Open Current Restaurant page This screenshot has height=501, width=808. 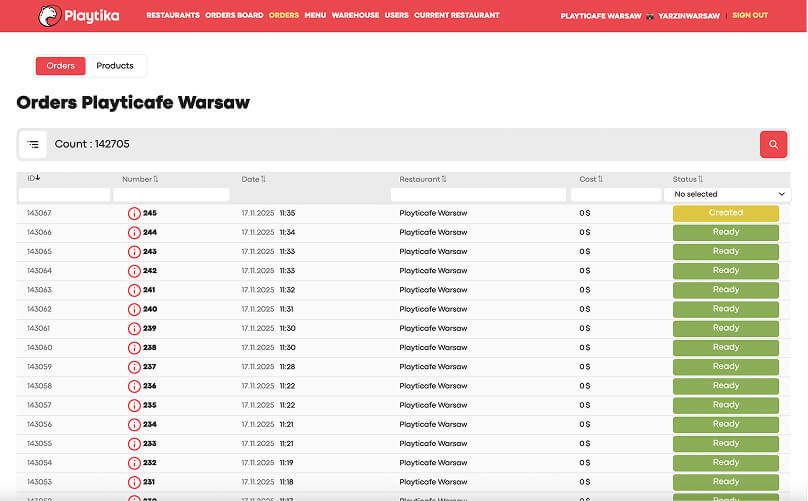tap(457, 15)
